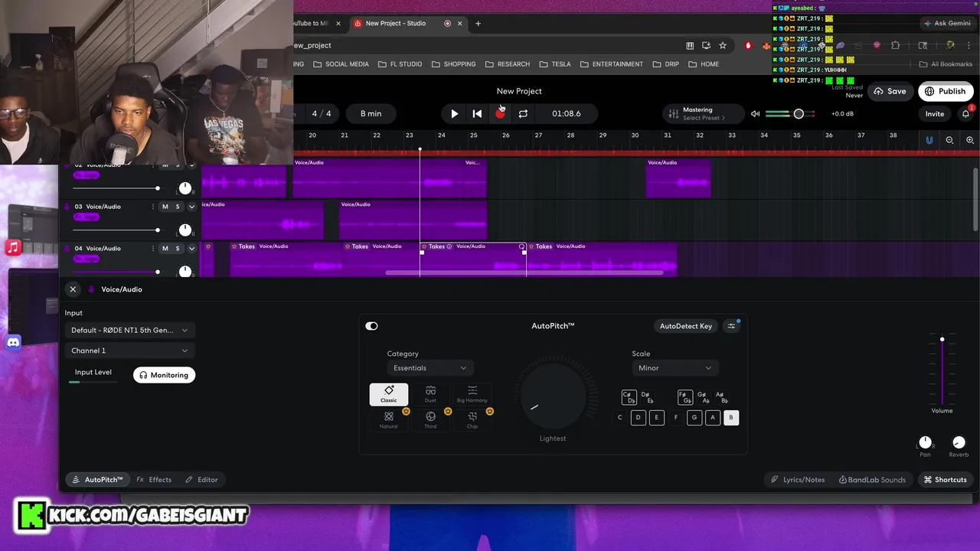Open the Mastering preset selector
The width and height of the screenshot is (980, 551).
[704, 113]
